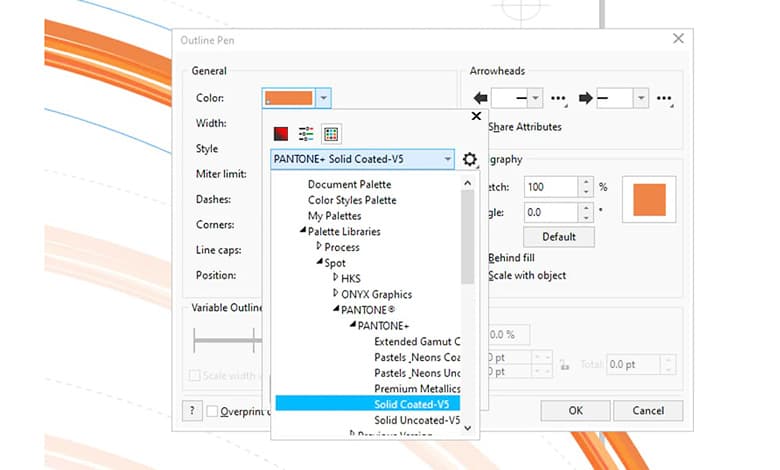Toggle the Overprint outline checkbox
The height and width of the screenshot is (470, 780).
click(212, 411)
